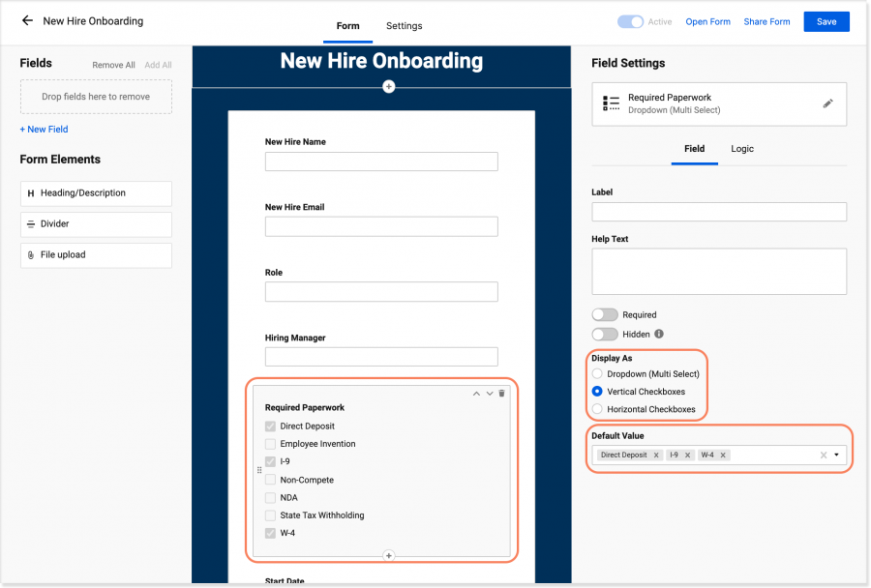This screenshot has height=588, width=871.
Task: Select Dropdown (Multi Select) display option
Action: 595,373
